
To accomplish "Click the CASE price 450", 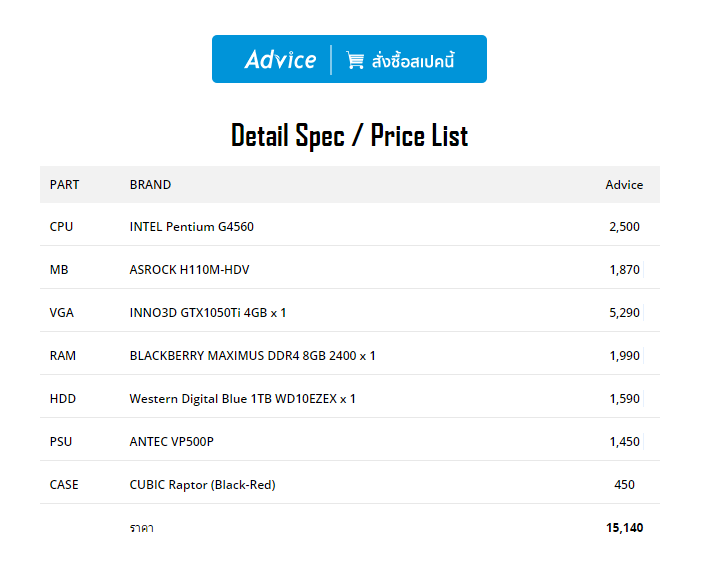I will [624, 485].
